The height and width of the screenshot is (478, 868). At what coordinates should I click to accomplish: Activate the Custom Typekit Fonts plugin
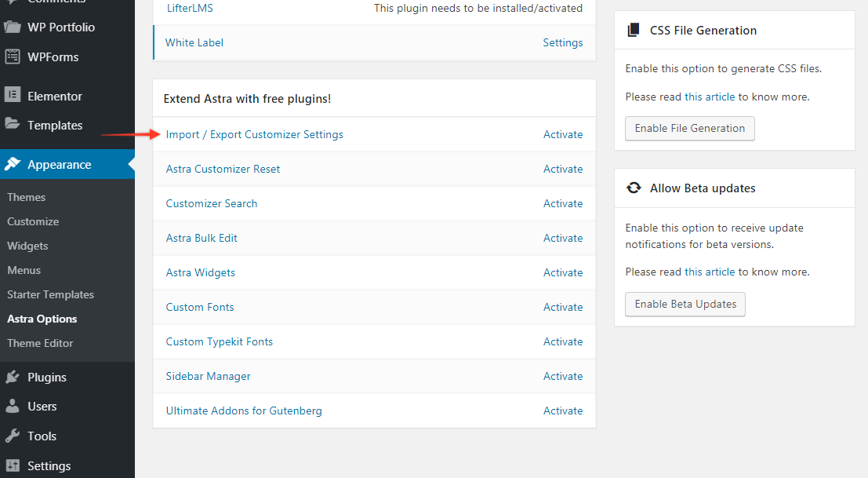point(563,341)
